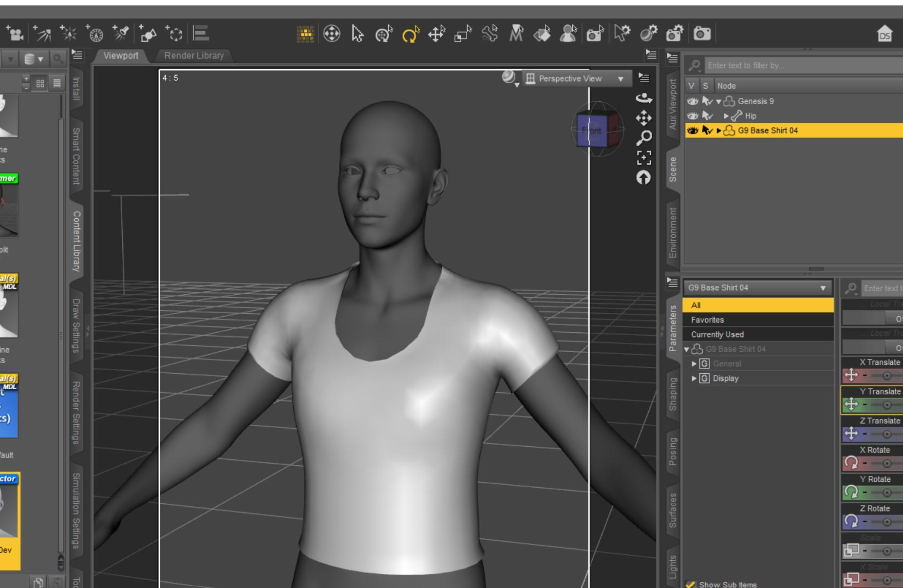Toggle visibility eye for Hip node
Viewport: 903px width, 588px height.
click(x=692, y=116)
